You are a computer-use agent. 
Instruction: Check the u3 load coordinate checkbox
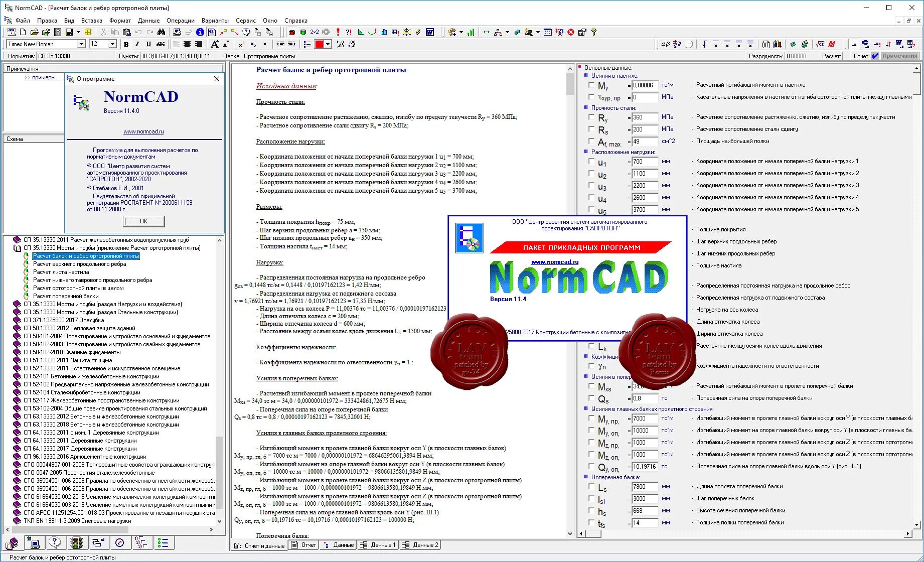point(591,185)
